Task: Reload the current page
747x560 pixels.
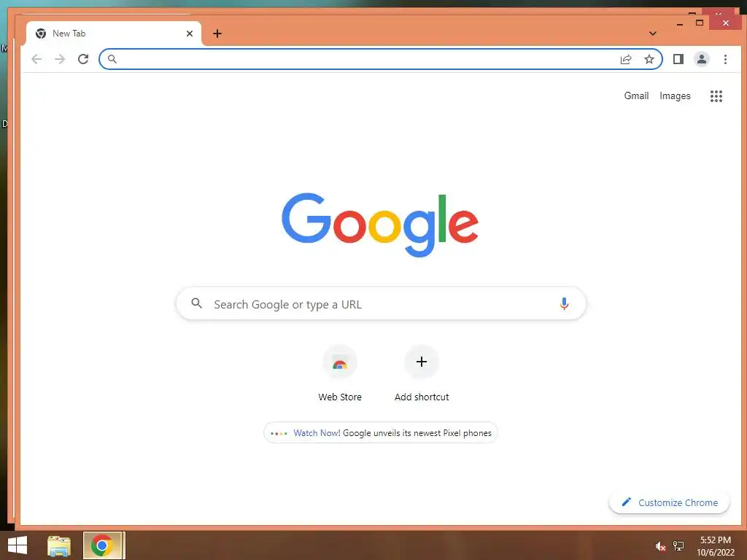Action: click(x=83, y=59)
